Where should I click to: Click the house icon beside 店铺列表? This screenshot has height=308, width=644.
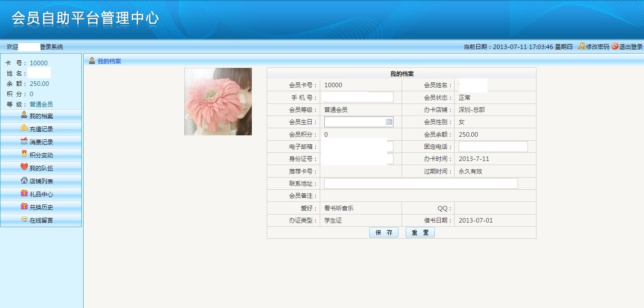pos(24,181)
